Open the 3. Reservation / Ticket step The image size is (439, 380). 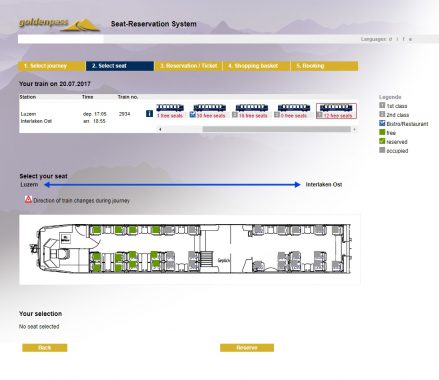[x=188, y=66]
